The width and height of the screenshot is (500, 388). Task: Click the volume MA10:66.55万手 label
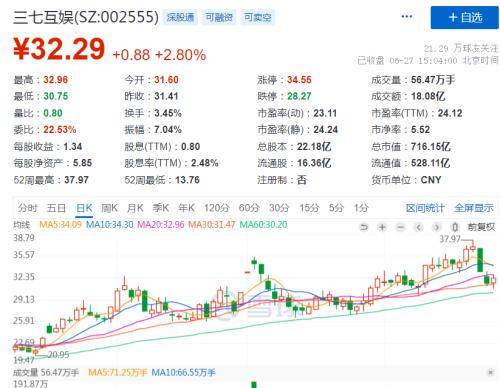click(183, 372)
